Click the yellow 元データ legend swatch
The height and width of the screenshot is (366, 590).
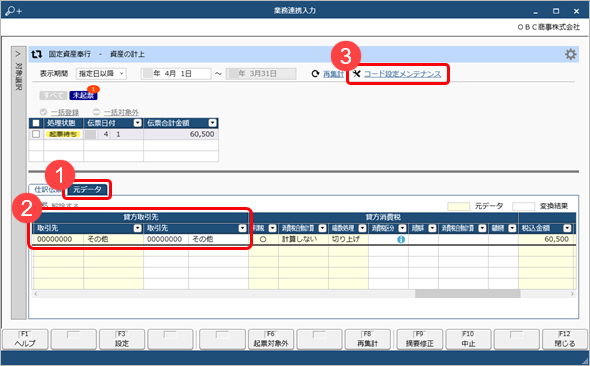(458, 206)
